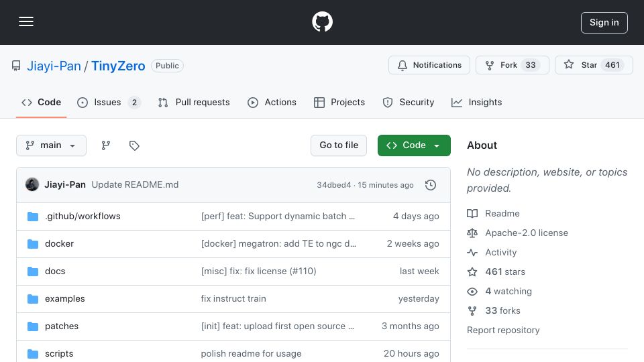View commit history clock icon
The height and width of the screenshot is (362, 644).
click(x=431, y=185)
